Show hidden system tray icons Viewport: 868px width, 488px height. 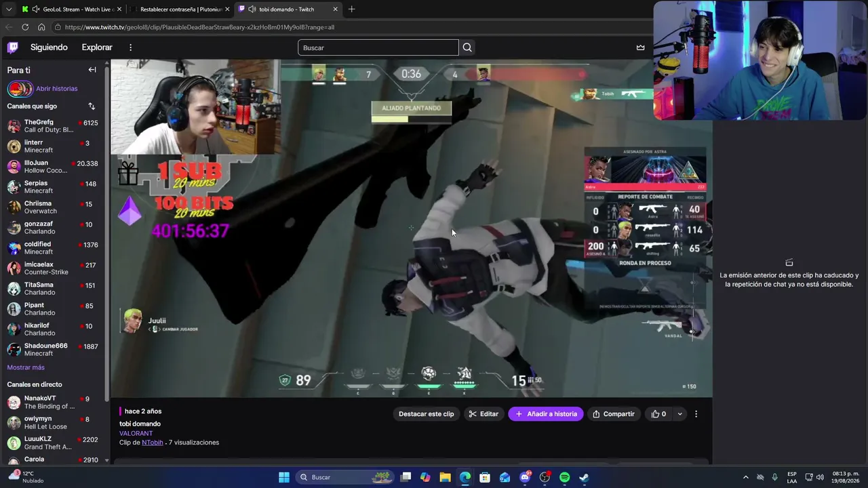745,477
